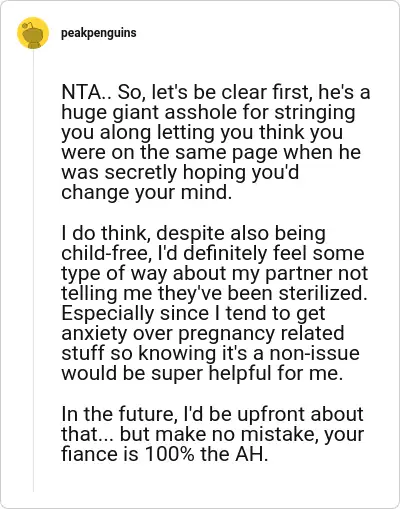Collapse the comment using the thread line
This screenshot has height=509, width=400.
33,270
